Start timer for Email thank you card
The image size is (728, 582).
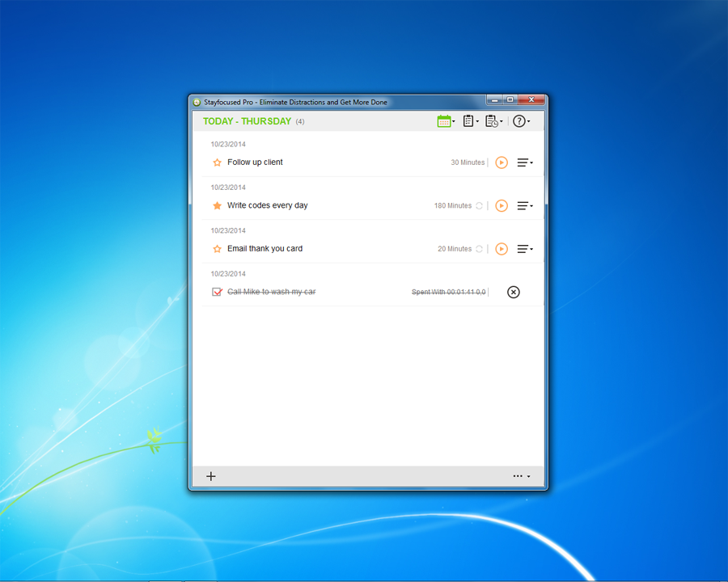[x=502, y=249]
